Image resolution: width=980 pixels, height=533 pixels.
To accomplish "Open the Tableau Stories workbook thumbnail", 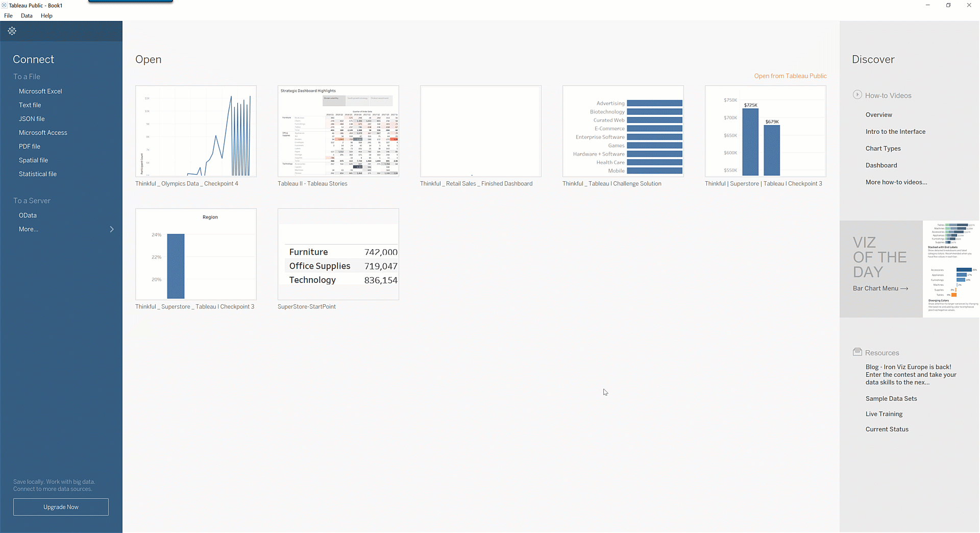I will click(x=338, y=131).
